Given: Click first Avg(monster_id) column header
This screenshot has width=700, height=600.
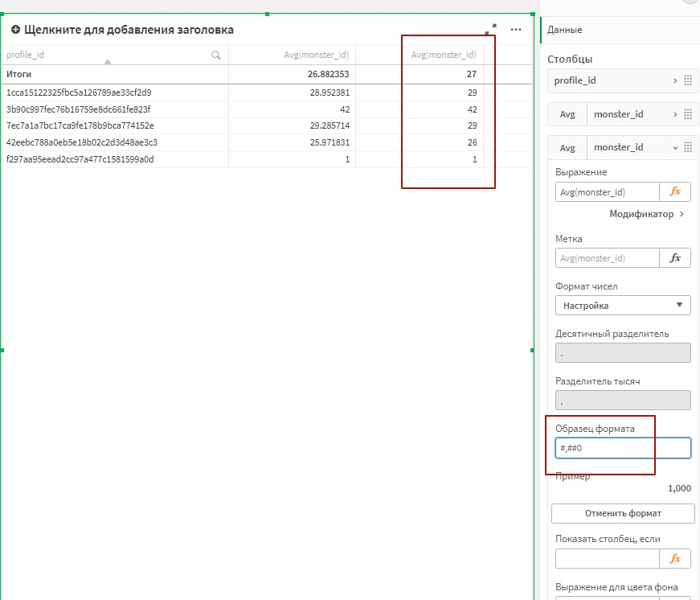Looking at the screenshot, I should click(316, 55).
